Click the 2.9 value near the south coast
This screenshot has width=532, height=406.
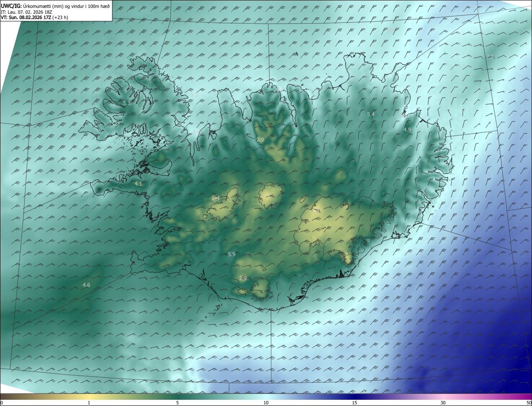243,278
